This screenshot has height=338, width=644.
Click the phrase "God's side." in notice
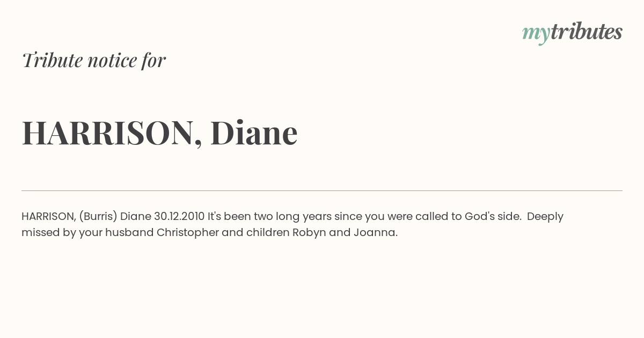click(x=493, y=216)
